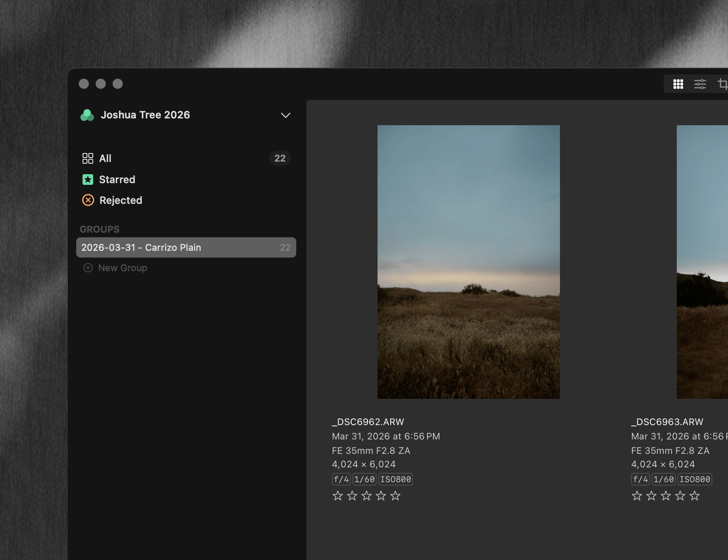
Task: Open the adjustments sliders panel icon
Action: click(x=700, y=84)
